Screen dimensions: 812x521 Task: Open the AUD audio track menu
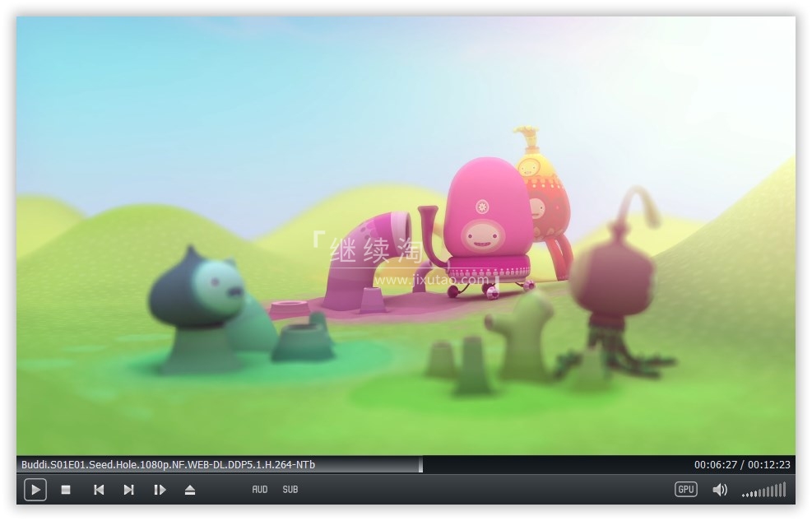(260, 490)
